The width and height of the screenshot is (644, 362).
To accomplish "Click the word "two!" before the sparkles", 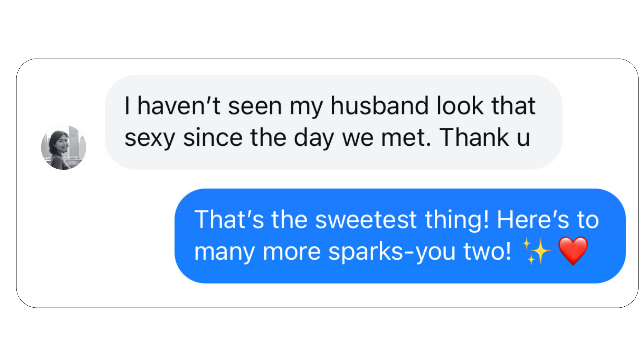I will click(487, 251).
